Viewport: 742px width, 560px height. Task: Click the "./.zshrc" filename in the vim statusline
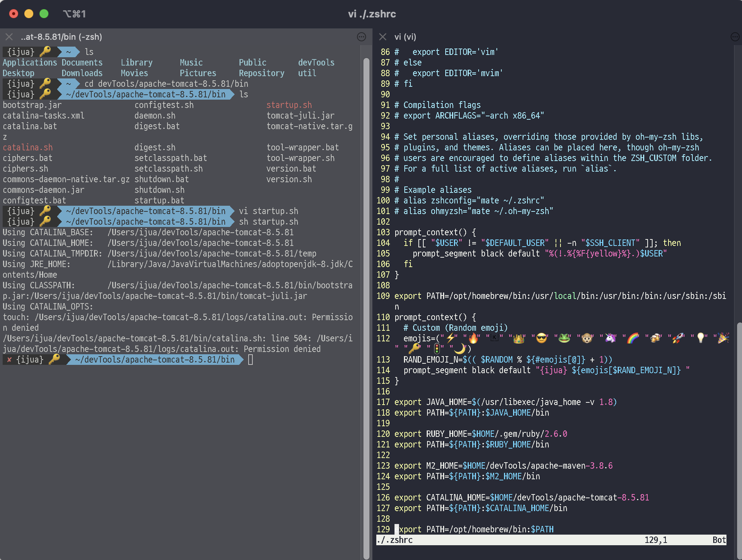(394, 540)
